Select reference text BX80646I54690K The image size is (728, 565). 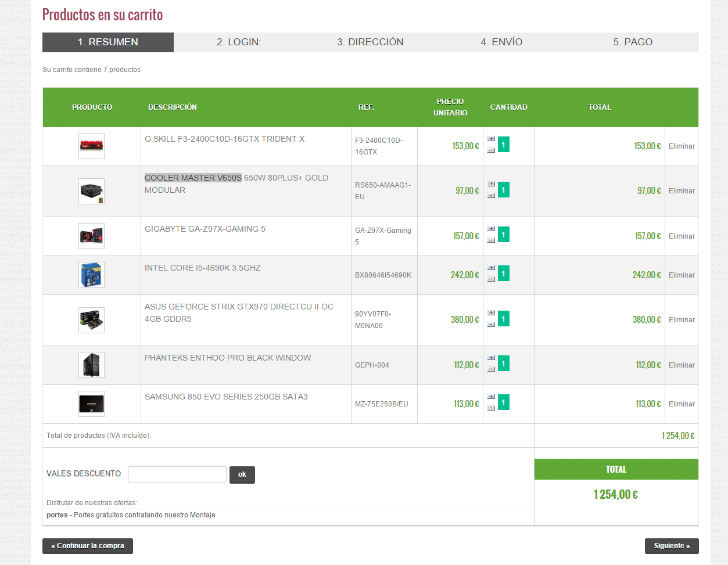(383, 275)
